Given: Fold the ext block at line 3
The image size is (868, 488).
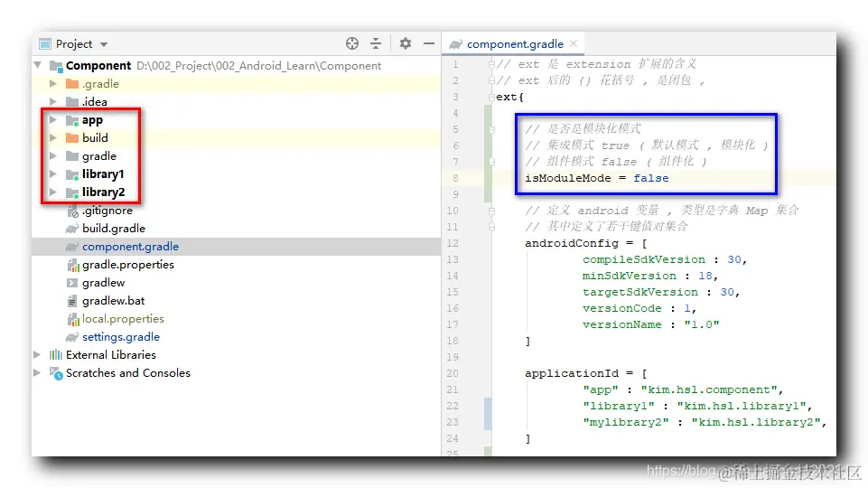Looking at the screenshot, I should (x=491, y=97).
